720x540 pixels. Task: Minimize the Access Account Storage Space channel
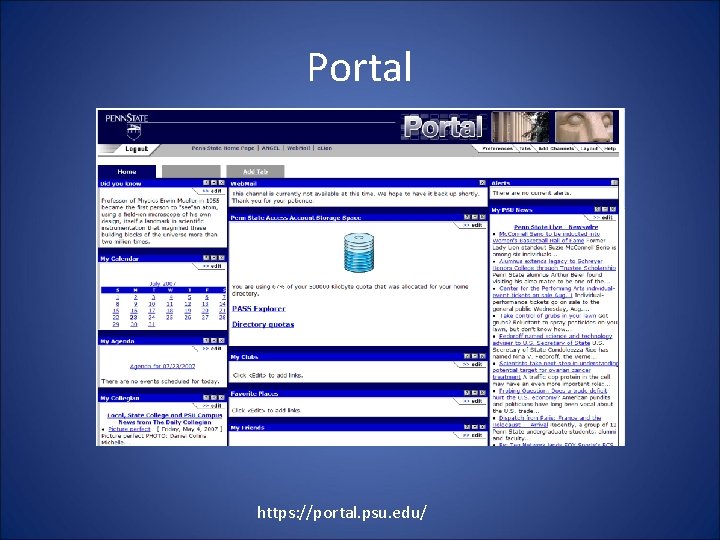[475, 217]
